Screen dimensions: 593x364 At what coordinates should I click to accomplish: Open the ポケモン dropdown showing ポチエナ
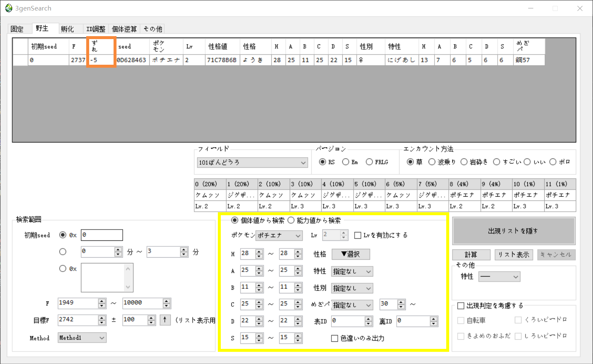(279, 235)
